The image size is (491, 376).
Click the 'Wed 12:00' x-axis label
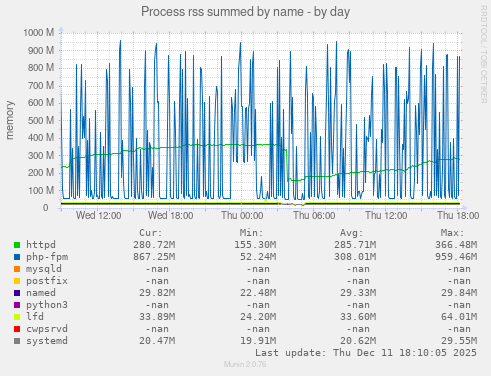tap(98, 215)
